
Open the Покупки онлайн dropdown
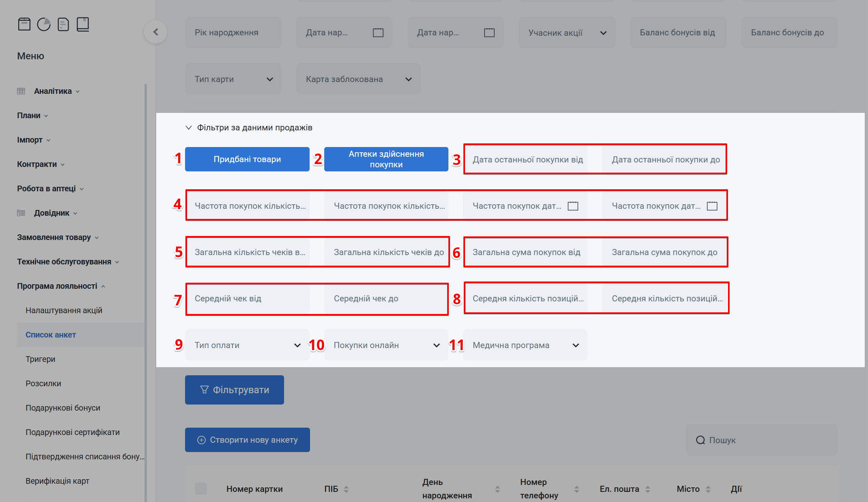pos(386,345)
